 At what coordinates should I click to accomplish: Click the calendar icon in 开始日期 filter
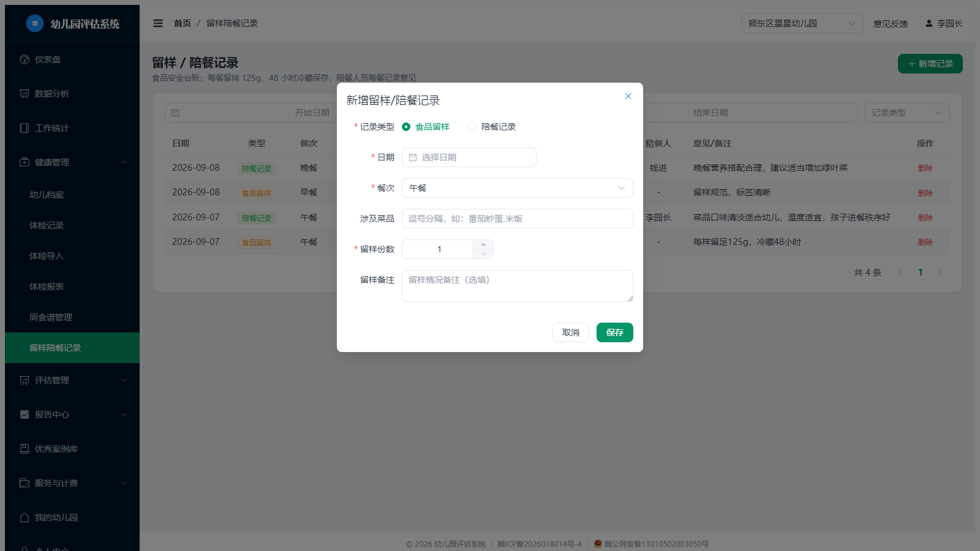pyautogui.click(x=175, y=113)
